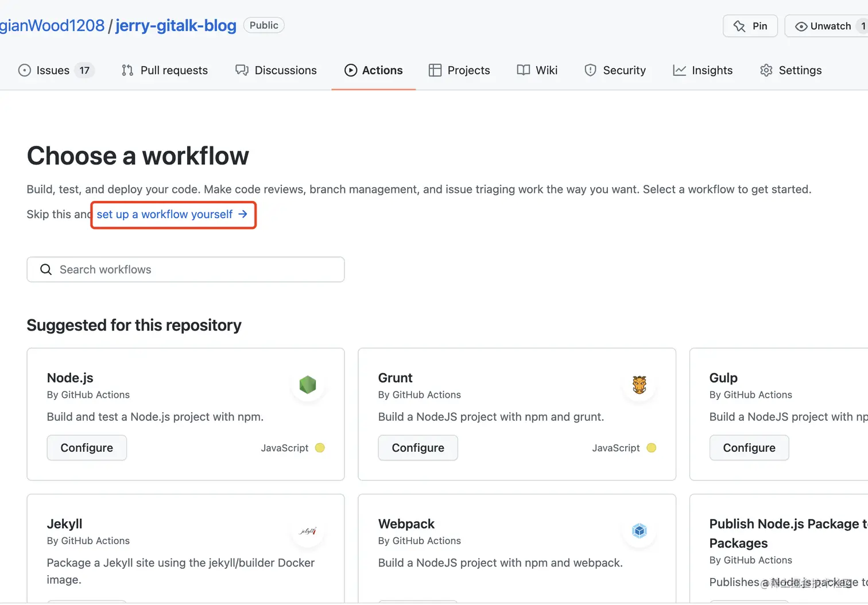The height and width of the screenshot is (605, 868).
Task: Click the Webpack card title
Action: [x=406, y=523]
